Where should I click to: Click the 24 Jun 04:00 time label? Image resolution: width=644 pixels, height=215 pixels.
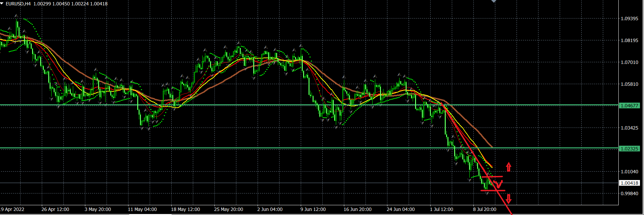pyautogui.click(x=401, y=209)
